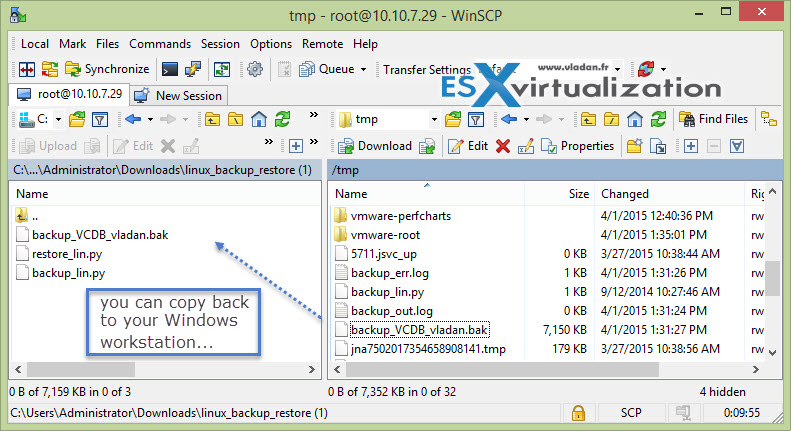791x431 pixels.
Task: Select remote backup_VCDB_vladan.bak file
Action: click(412, 330)
